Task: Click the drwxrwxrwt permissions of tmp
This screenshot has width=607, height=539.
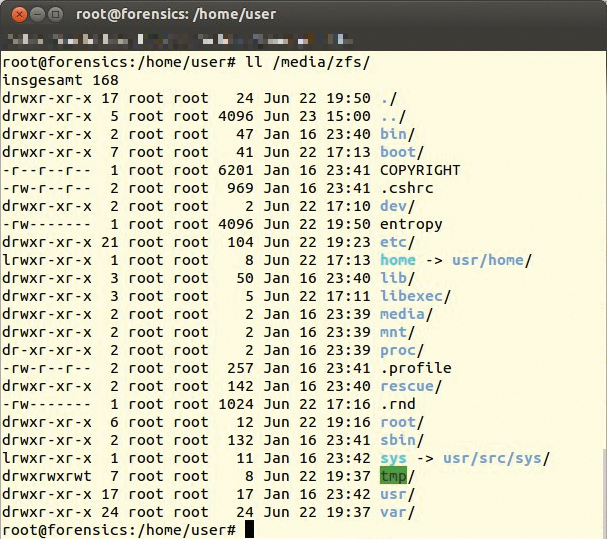Action: pos(47,476)
